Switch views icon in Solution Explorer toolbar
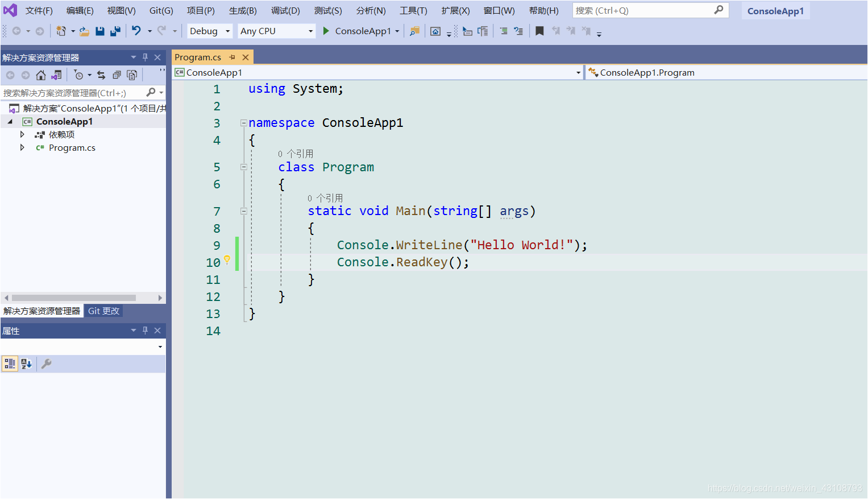The height and width of the screenshot is (499, 868). click(56, 75)
